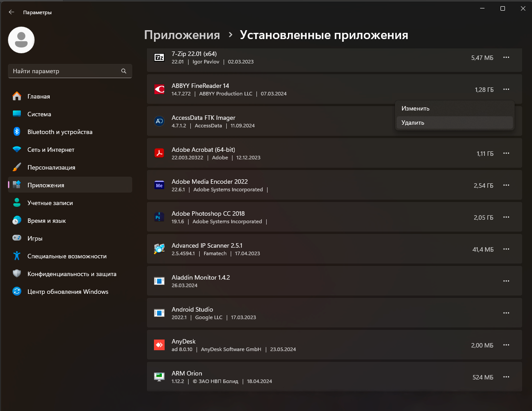This screenshot has height=411, width=532.
Task: Click the AnyDesk size 2,00 МБ
Action: pyautogui.click(x=482, y=345)
